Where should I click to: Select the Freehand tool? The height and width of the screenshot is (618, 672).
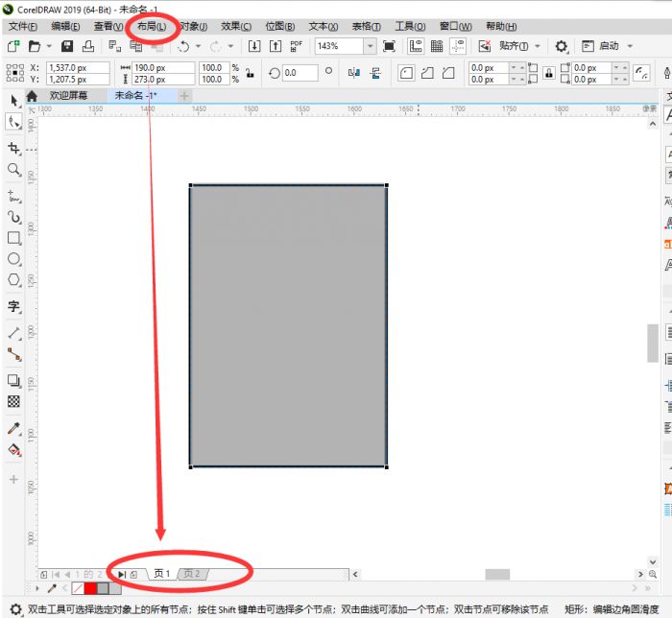point(13,196)
